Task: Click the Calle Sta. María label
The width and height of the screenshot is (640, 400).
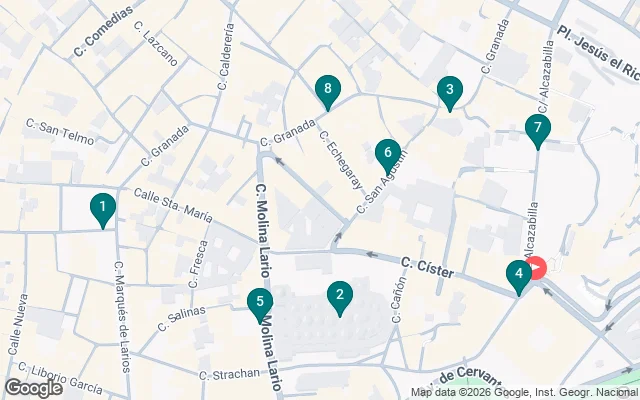Action: pyautogui.click(x=173, y=205)
